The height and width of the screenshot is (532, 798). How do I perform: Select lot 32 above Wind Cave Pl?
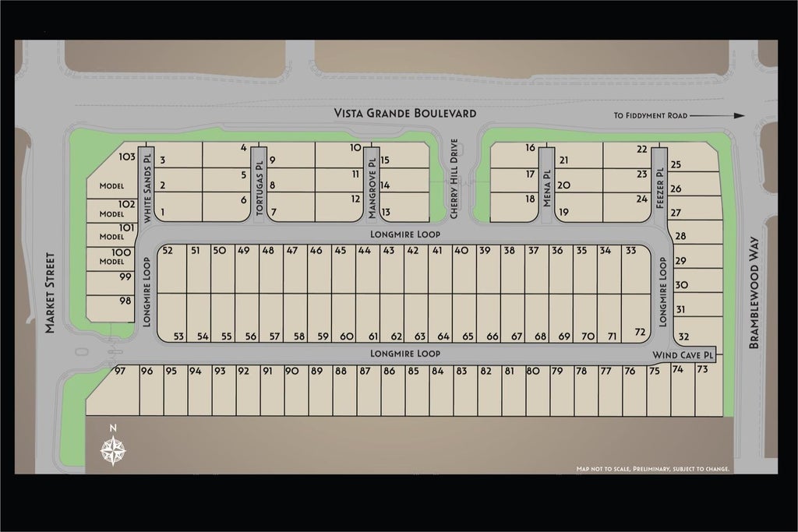click(x=698, y=332)
